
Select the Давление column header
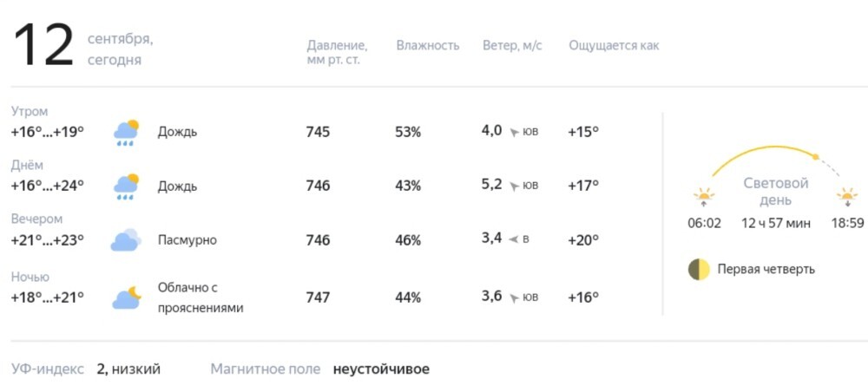pos(337,53)
